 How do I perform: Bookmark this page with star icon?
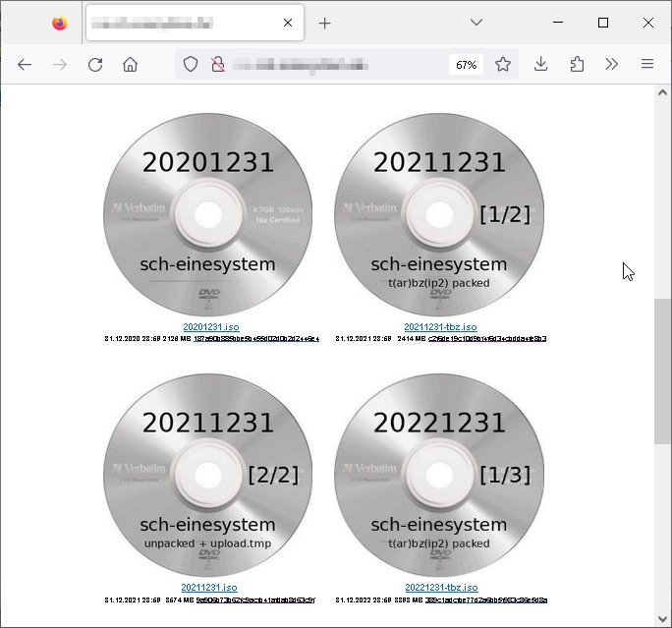click(x=503, y=65)
